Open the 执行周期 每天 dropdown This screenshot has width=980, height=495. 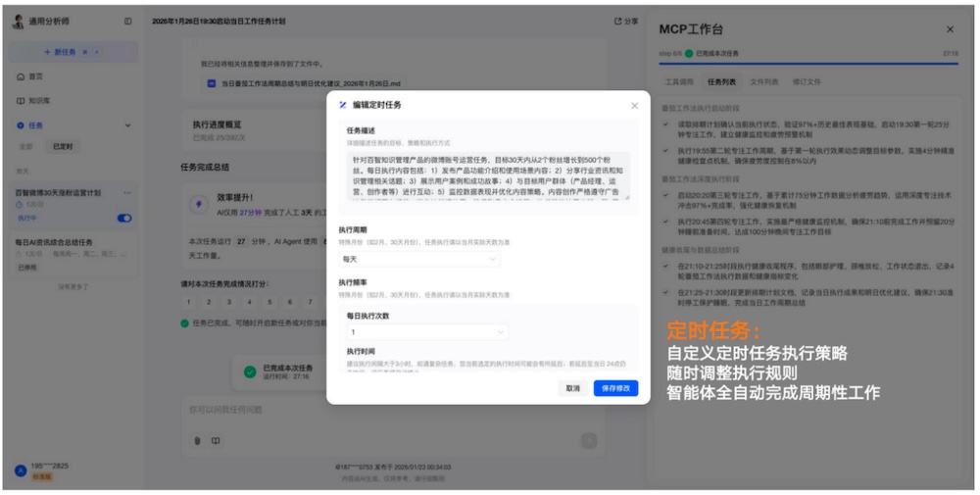click(x=420, y=259)
